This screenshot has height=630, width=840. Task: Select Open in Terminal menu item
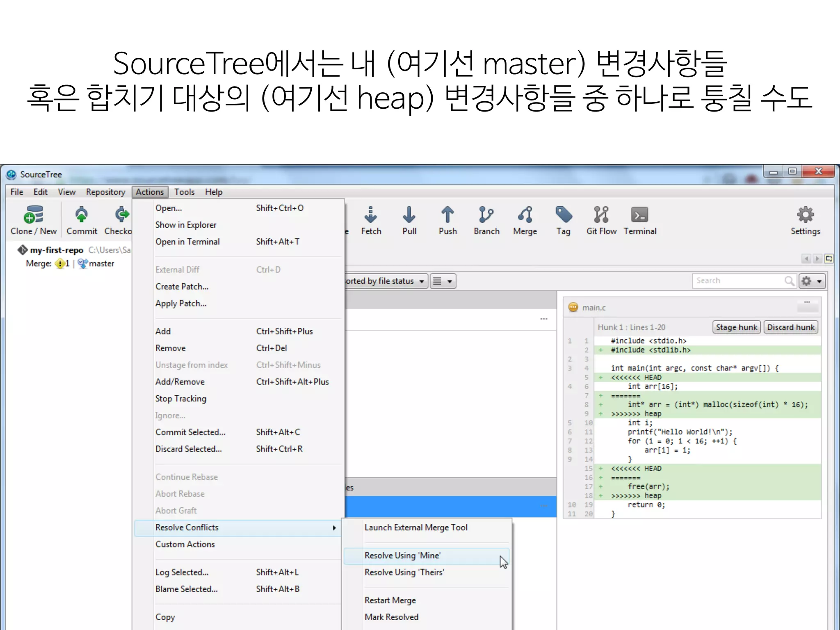[239, 242]
